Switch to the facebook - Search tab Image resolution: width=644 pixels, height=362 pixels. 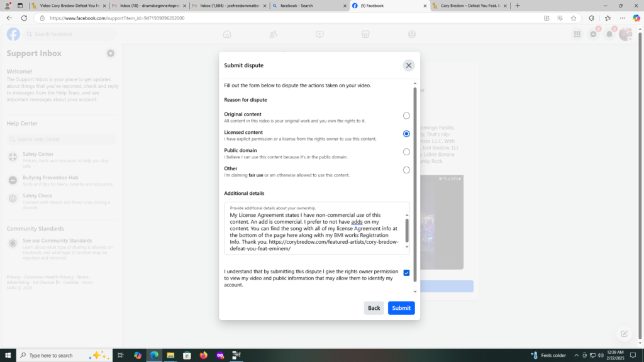[308, 6]
